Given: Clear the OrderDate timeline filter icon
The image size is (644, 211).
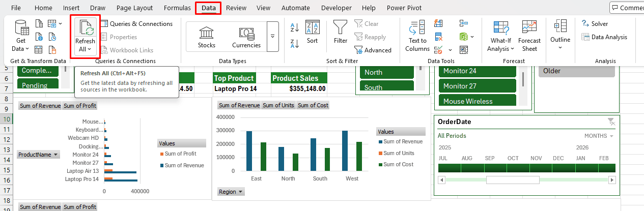Looking at the screenshot, I should [x=611, y=122].
